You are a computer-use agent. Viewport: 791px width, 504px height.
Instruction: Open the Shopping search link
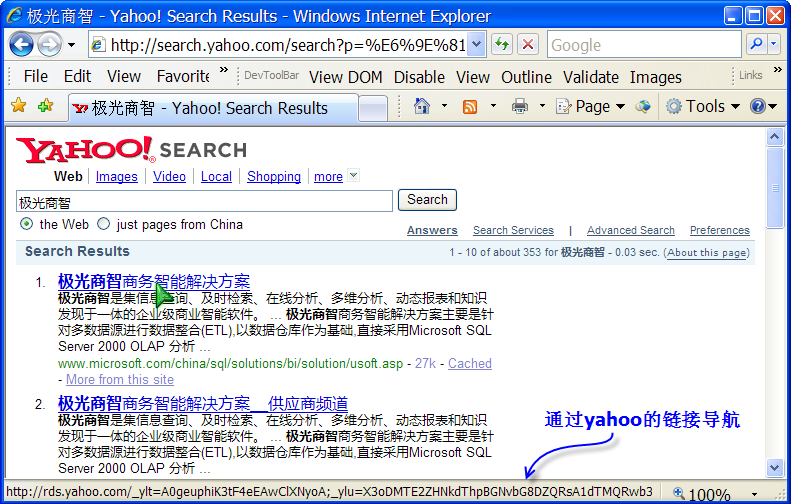(x=274, y=177)
